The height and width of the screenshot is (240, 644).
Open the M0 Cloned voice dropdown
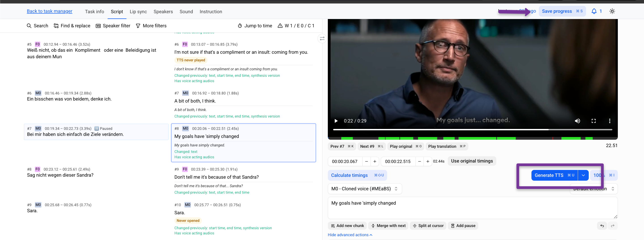365,189
